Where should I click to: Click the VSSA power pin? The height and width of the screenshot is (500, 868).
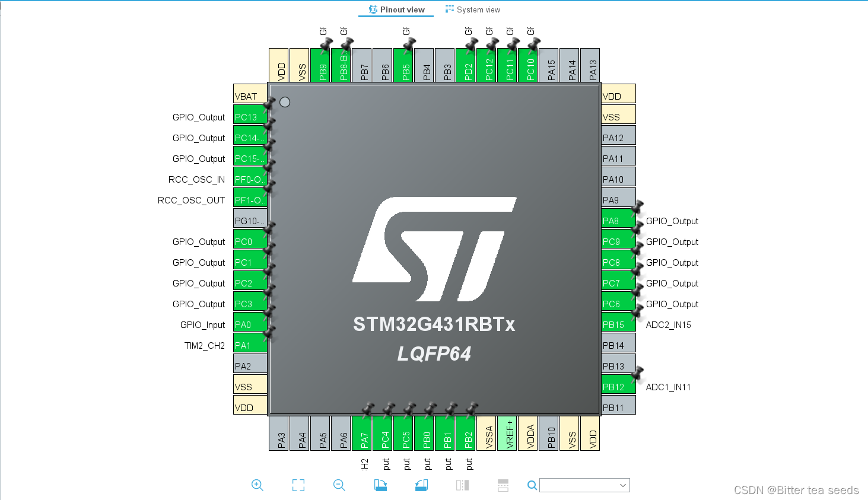[x=487, y=434]
